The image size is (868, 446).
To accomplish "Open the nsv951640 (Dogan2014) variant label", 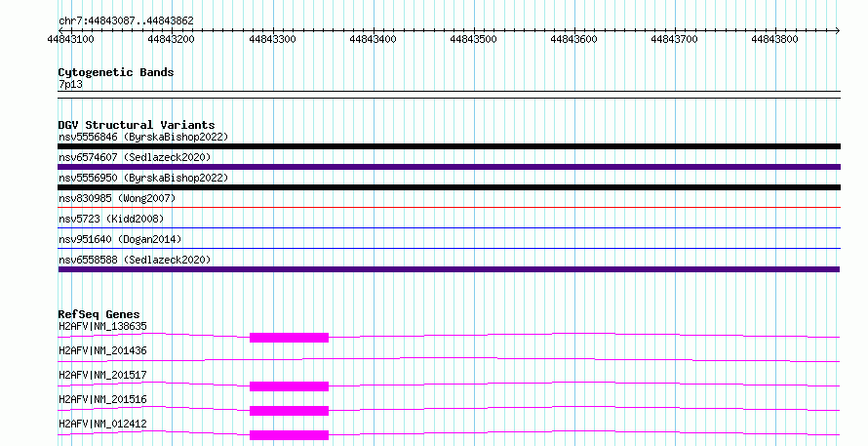I will tap(120, 239).
